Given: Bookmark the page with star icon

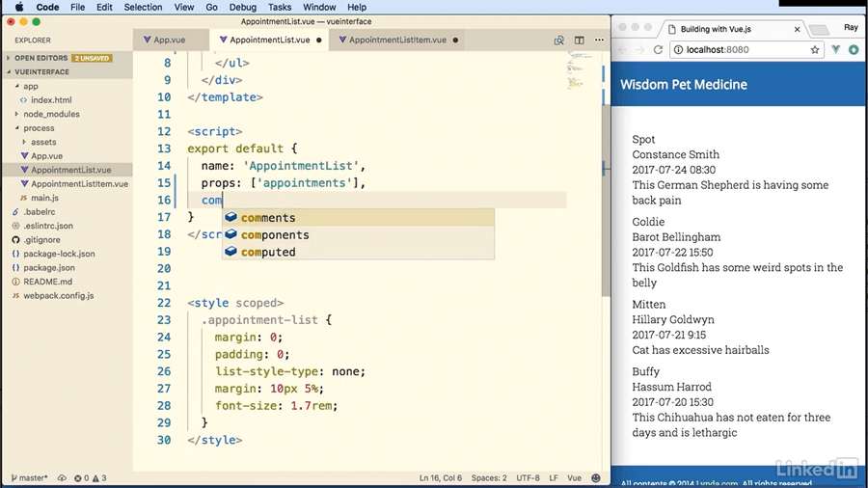Looking at the screenshot, I should click(x=815, y=50).
